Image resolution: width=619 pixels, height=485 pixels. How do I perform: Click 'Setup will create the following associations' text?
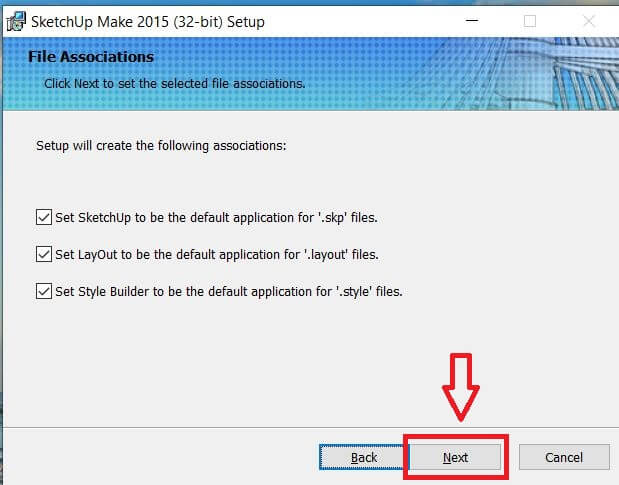pos(161,145)
